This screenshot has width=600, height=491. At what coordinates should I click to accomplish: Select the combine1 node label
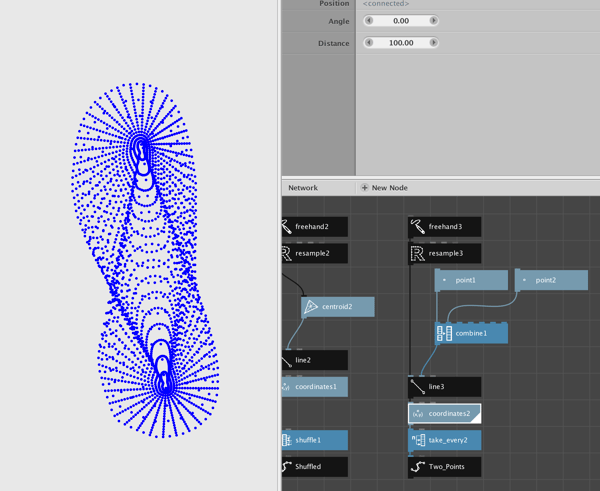click(x=471, y=333)
